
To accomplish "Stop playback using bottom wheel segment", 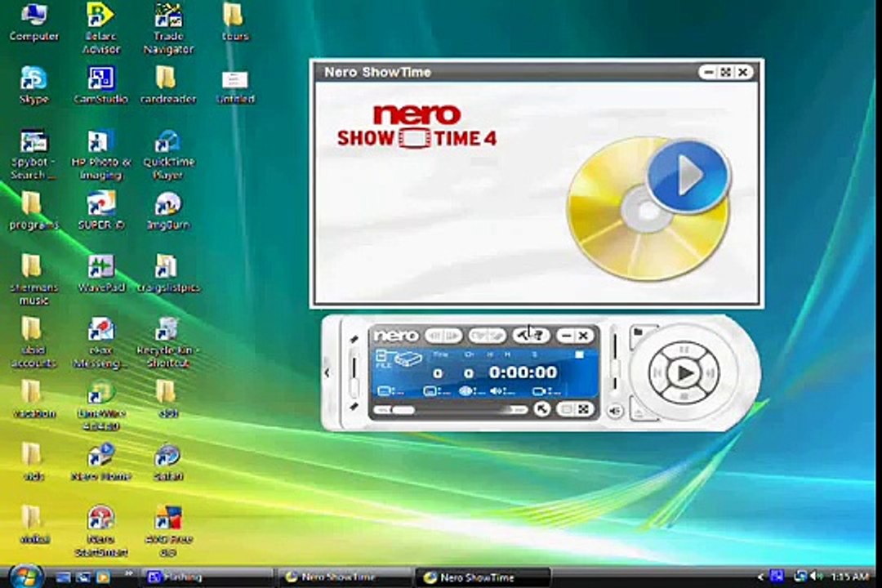I will pos(684,396).
